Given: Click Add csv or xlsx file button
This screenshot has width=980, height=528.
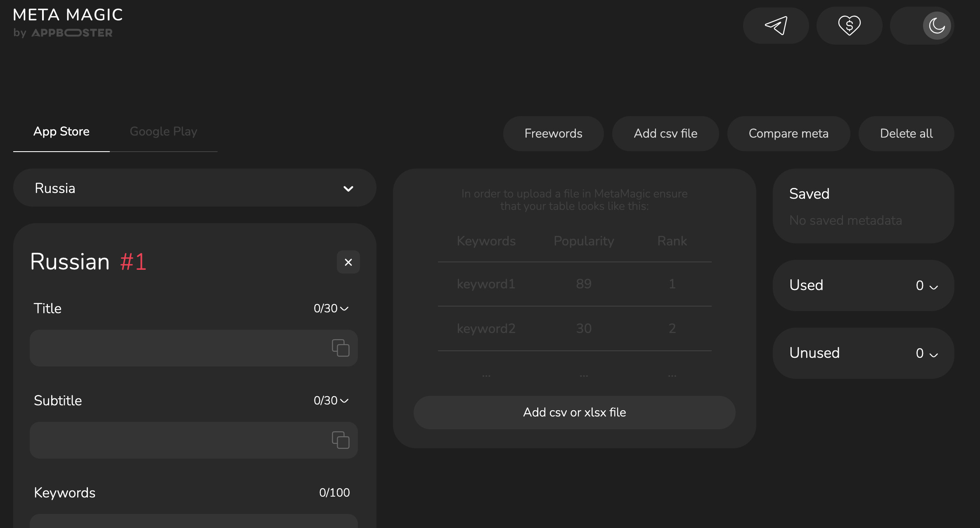Looking at the screenshot, I should coord(574,412).
